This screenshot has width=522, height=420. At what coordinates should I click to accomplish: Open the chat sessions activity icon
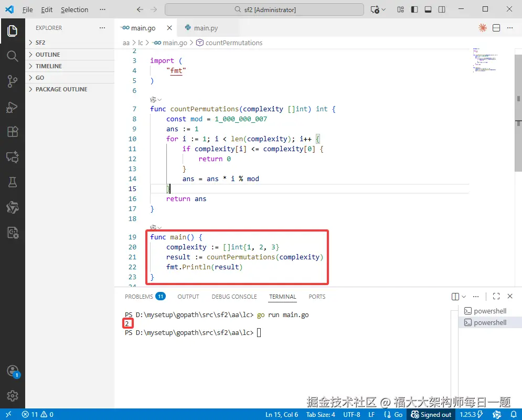tap(12, 156)
